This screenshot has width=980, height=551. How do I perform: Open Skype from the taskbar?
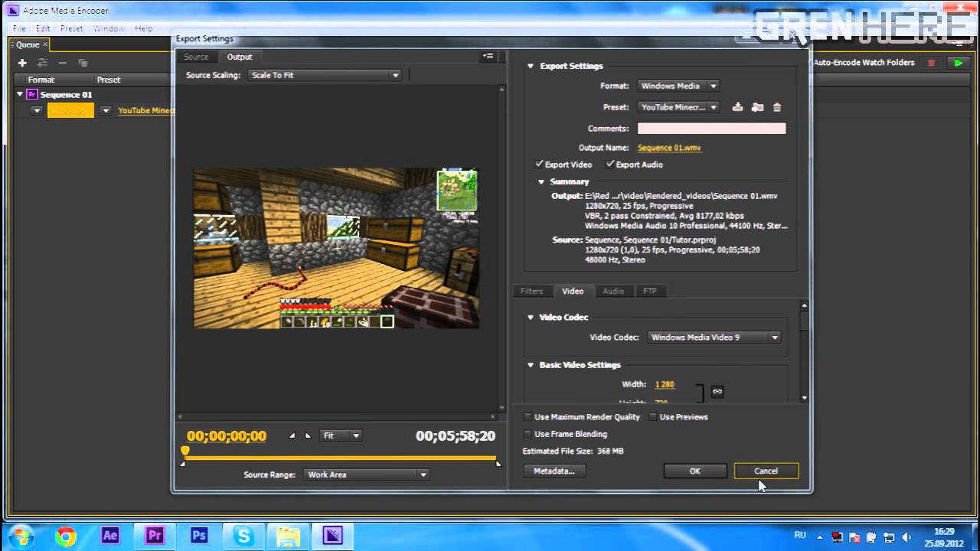[x=243, y=536]
